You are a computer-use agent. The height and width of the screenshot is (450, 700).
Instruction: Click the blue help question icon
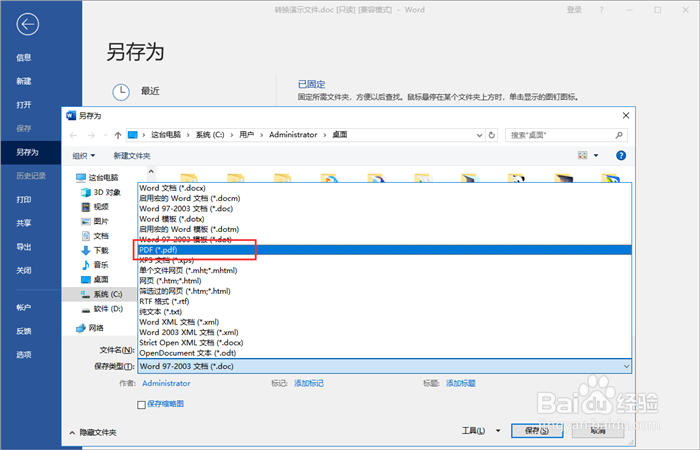click(621, 155)
